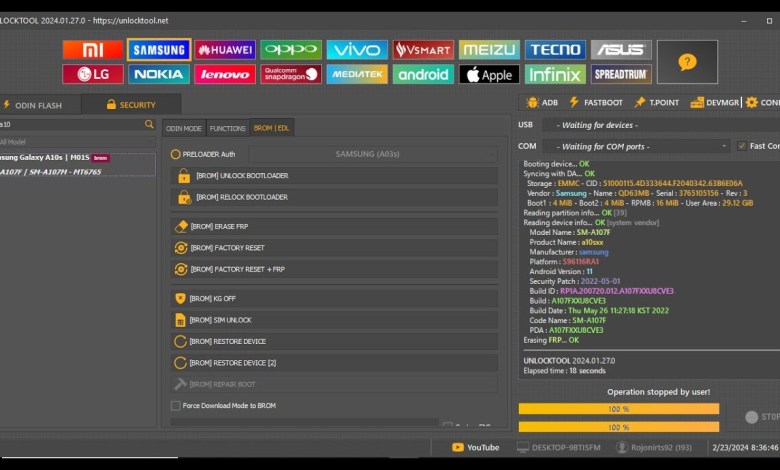Open the YouTube link in status bar

[x=476, y=448]
